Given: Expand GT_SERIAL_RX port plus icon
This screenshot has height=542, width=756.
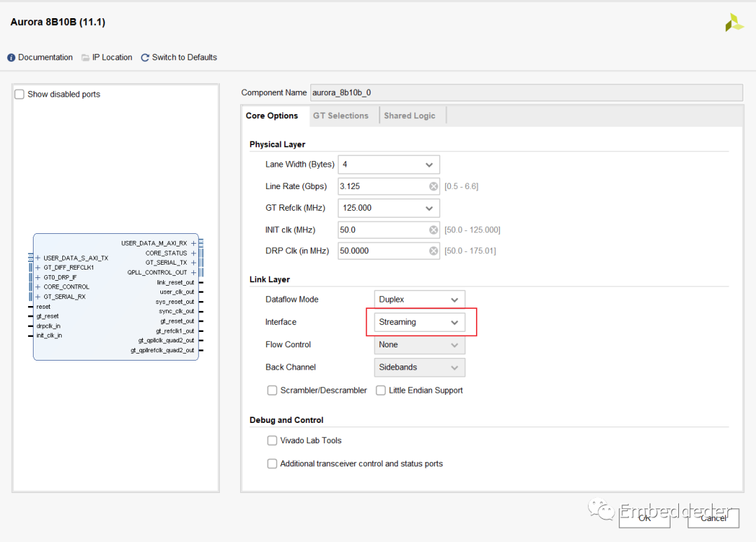Looking at the screenshot, I should coord(38,296).
